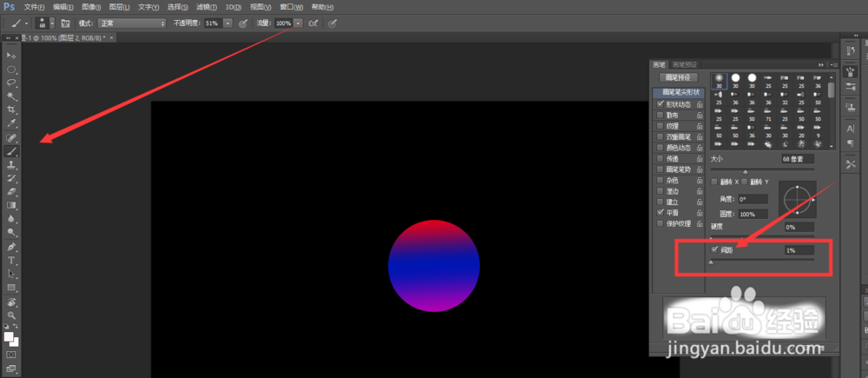Image resolution: width=868 pixels, height=378 pixels.
Task: Collapse Brush panel double-arrow
Action: coord(821,64)
